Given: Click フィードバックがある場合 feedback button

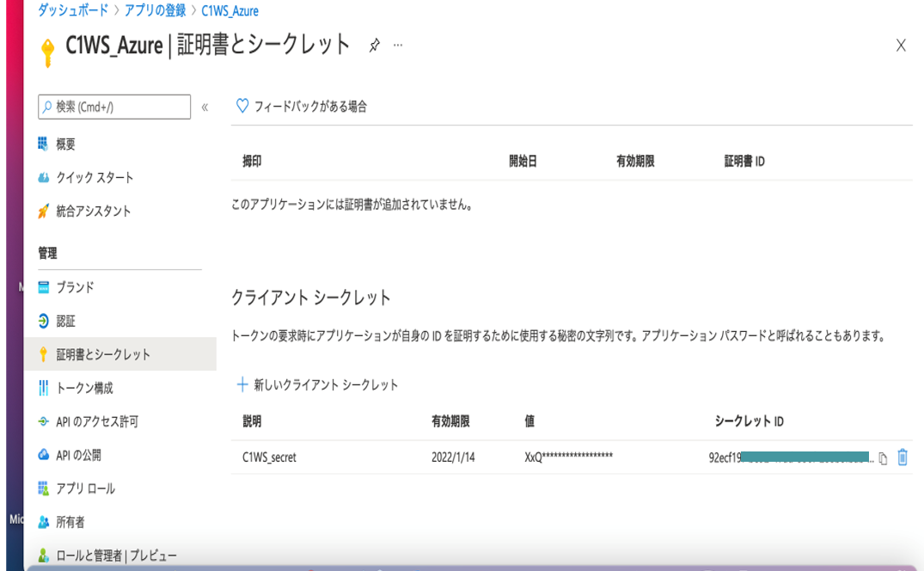Looking at the screenshot, I should click(301, 106).
